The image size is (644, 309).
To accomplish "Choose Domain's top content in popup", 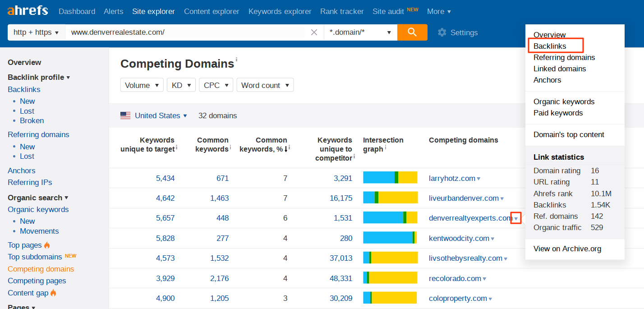I will point(569,134).
